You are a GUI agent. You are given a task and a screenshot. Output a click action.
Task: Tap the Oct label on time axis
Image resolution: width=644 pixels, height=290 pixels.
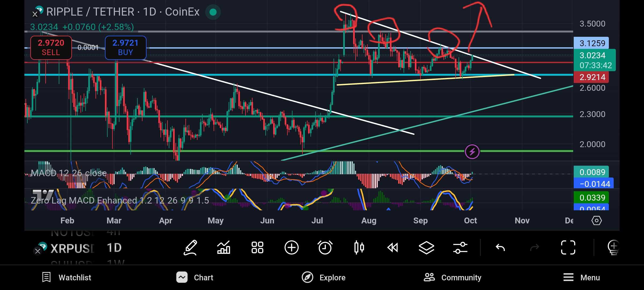click(x=470, y=220)
